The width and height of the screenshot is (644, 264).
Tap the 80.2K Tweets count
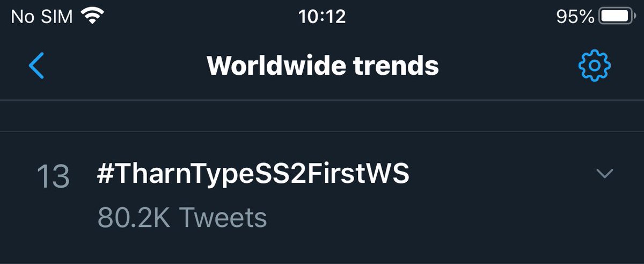pos(182,218)
